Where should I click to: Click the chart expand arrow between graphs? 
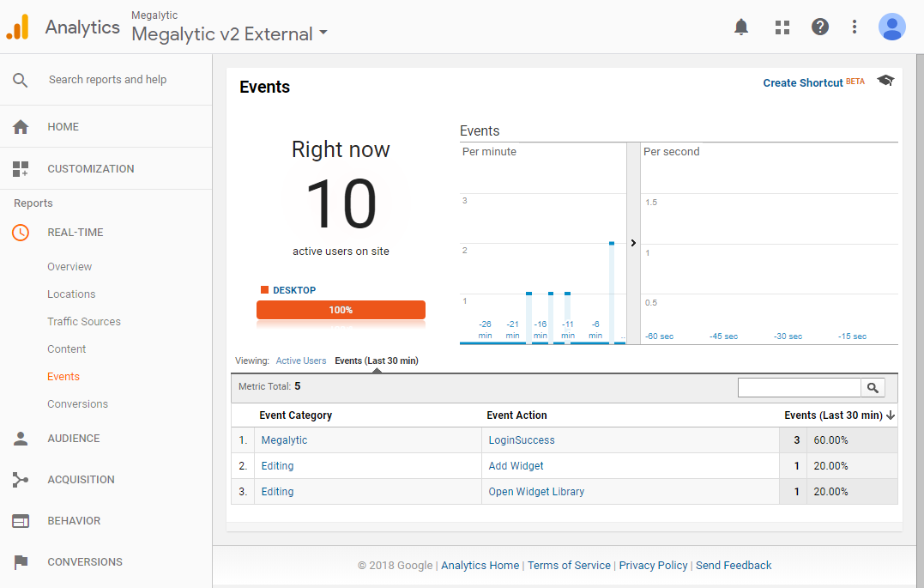633,243
